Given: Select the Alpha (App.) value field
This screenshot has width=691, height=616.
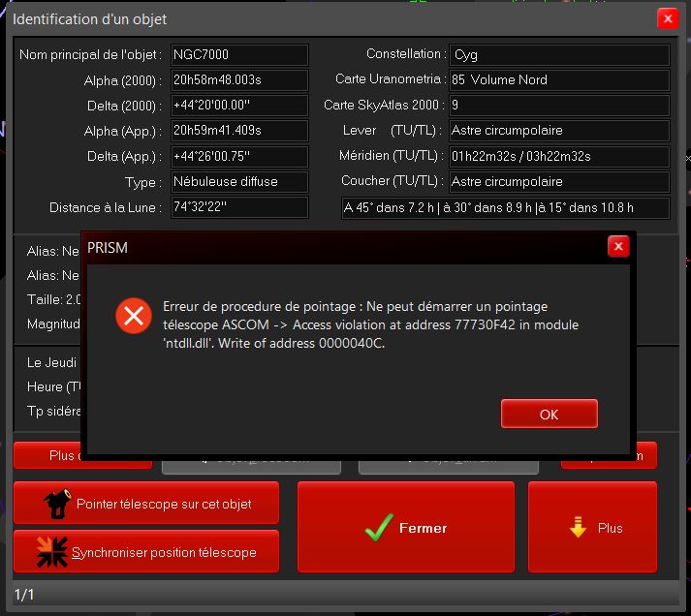Looking at the screenshot, I should coord(238,131).
